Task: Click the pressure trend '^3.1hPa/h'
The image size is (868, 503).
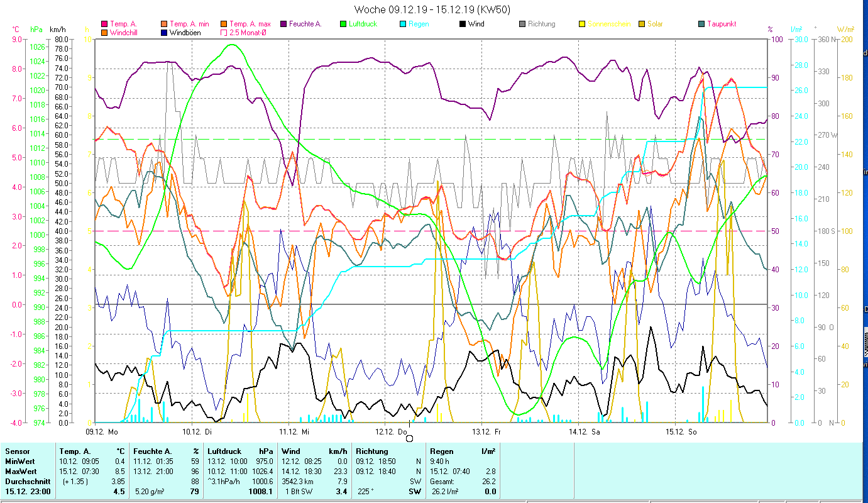Action: pos(224,482)
